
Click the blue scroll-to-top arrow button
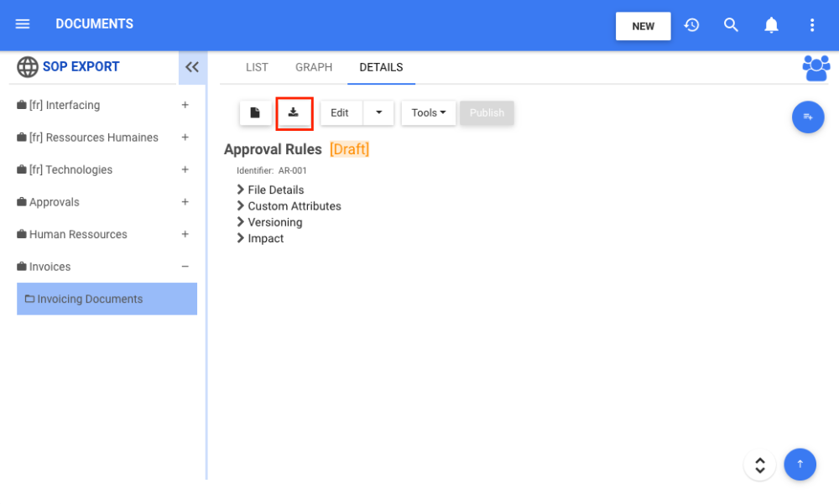point(800,464)
